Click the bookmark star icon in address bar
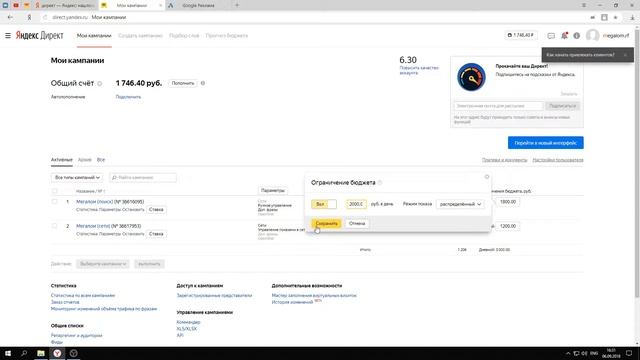Viewport: 640px width, 360px height. tap(616, 17)
